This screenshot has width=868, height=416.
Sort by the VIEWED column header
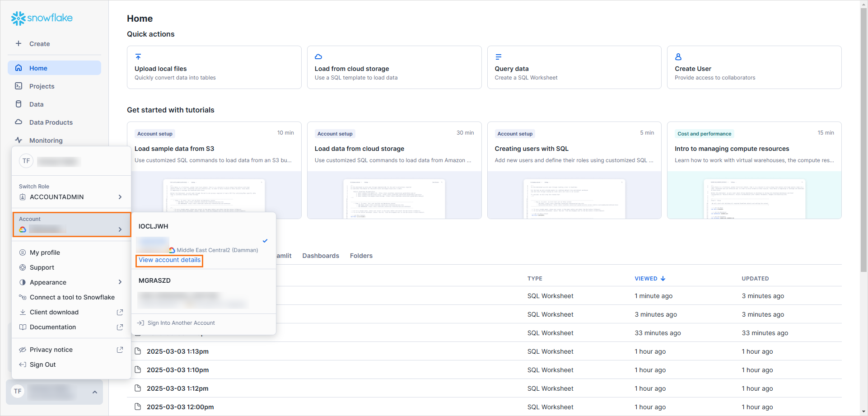(x=650, y=279)
